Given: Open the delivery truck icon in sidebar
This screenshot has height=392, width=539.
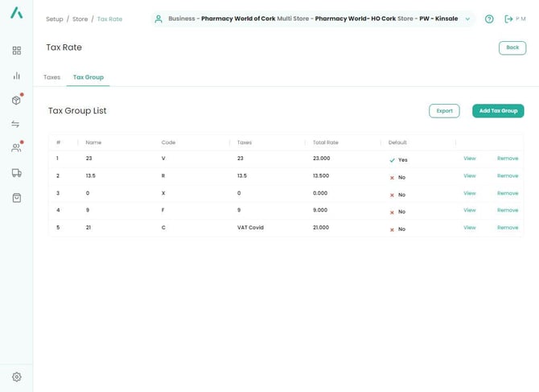Looking at the screenshot, I should click(16, 173).
